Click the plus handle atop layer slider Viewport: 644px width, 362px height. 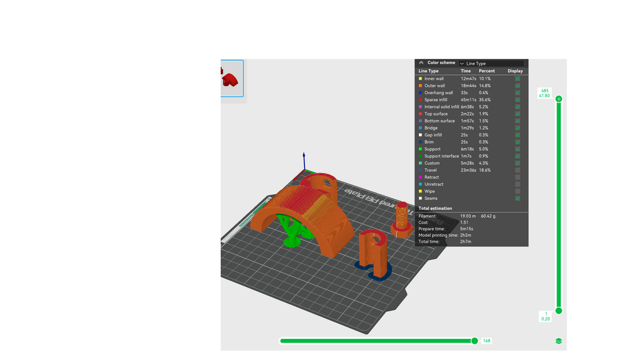pos(558,99)
